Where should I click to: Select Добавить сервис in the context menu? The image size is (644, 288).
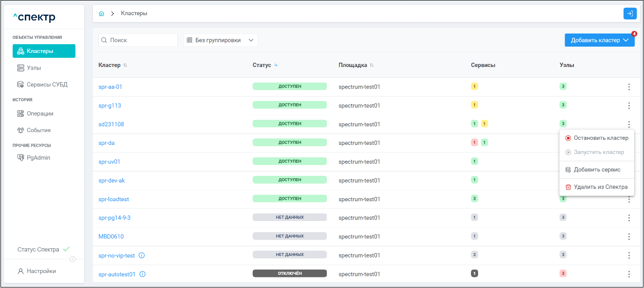[597, 170]
